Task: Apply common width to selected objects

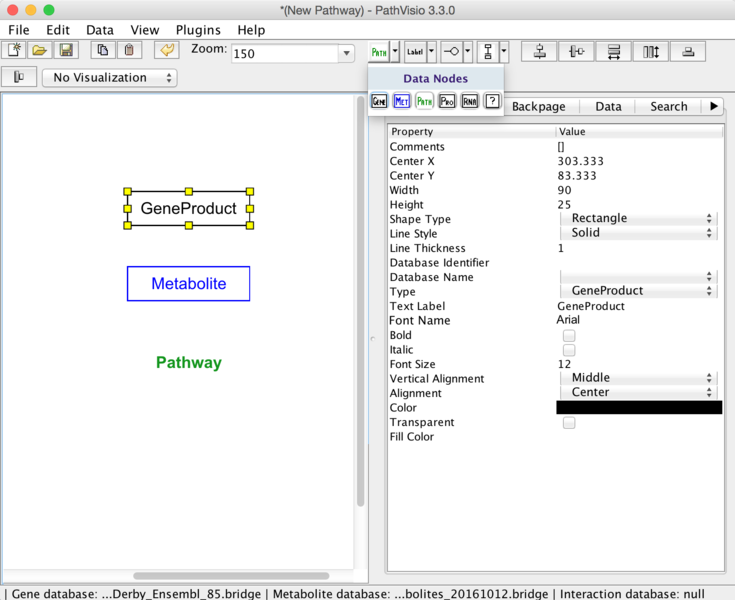Action: pyautogui.click(x=614, y=52)
